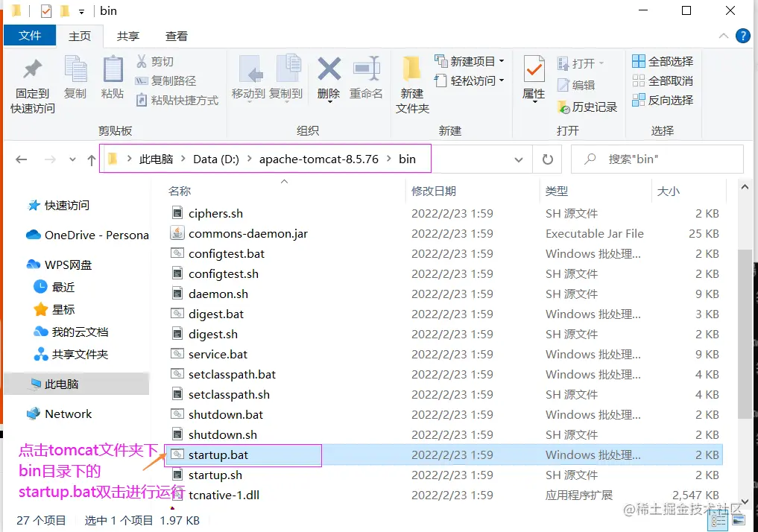Expand the address bar dropdown arrow

pos(519,158)
